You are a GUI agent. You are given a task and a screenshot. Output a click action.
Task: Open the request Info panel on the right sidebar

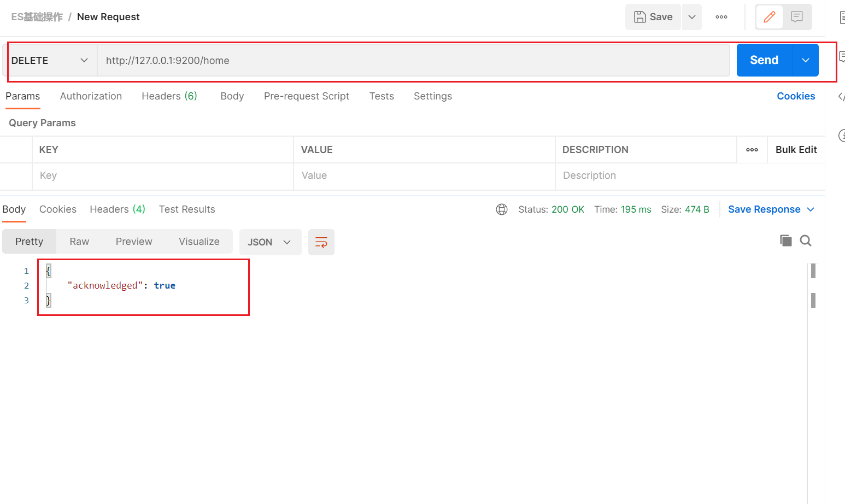(x=842, y=136)
